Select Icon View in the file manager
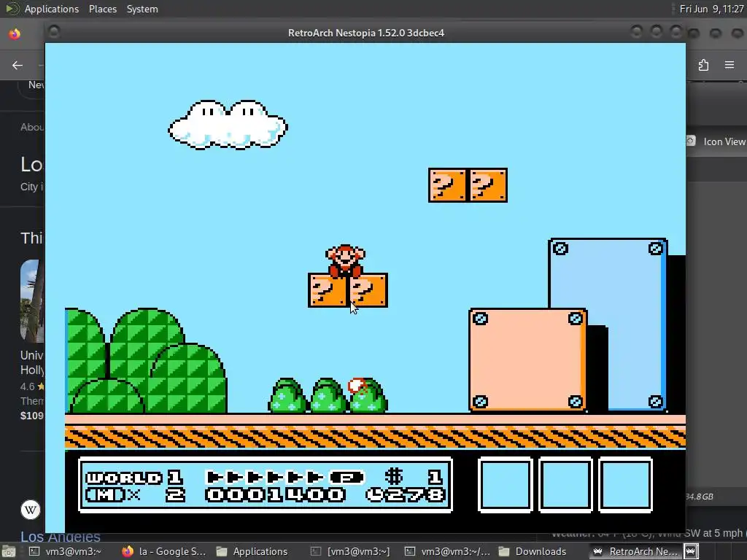Screen dimensions: 747x560 (724, 141)
